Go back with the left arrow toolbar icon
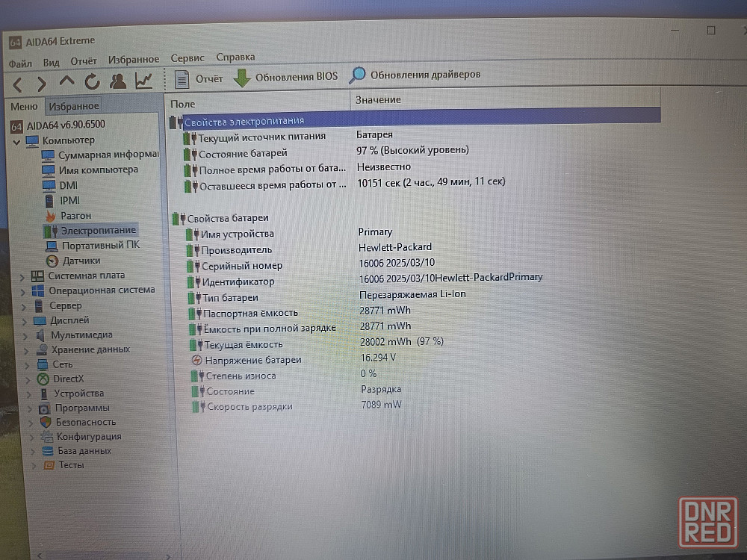 [x=18, y=85]
